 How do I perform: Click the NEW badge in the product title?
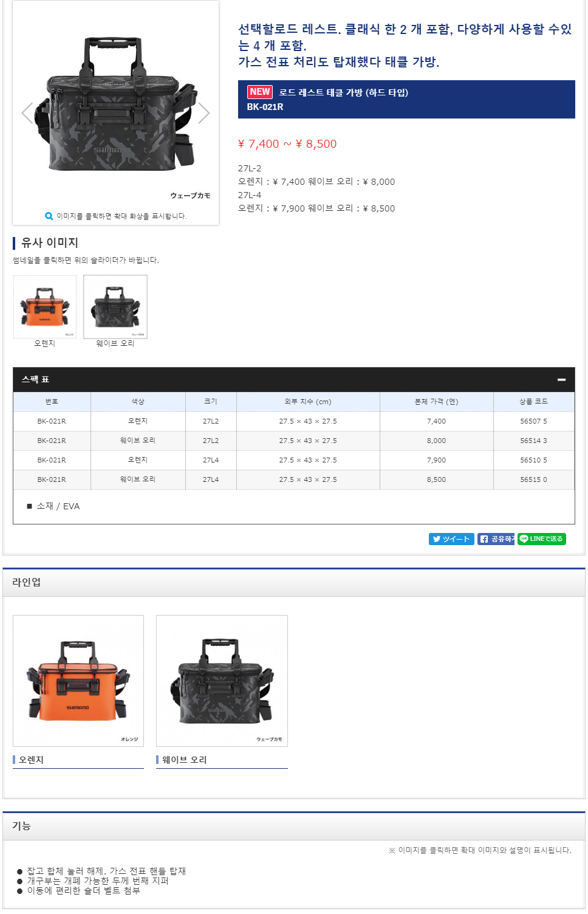pos(260,92)
